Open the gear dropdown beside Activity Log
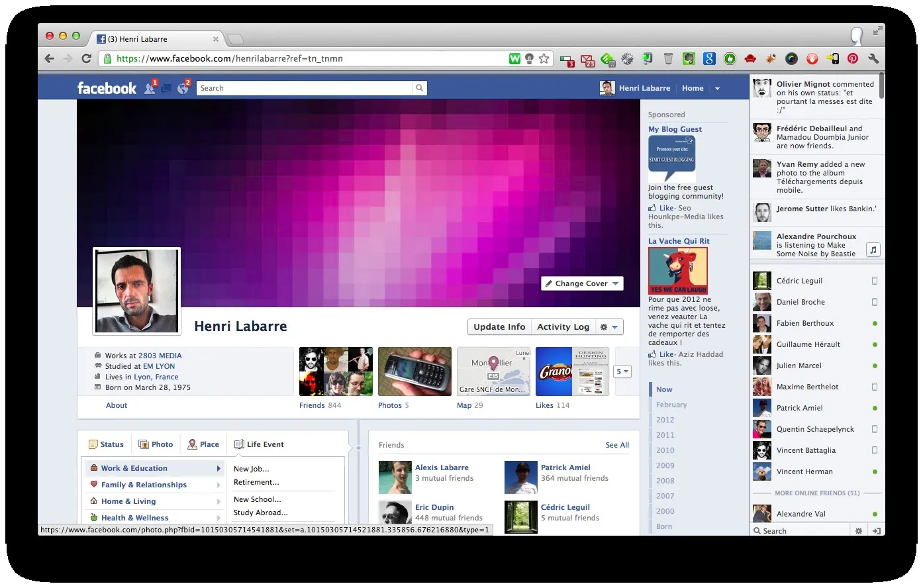 point(608,327)
